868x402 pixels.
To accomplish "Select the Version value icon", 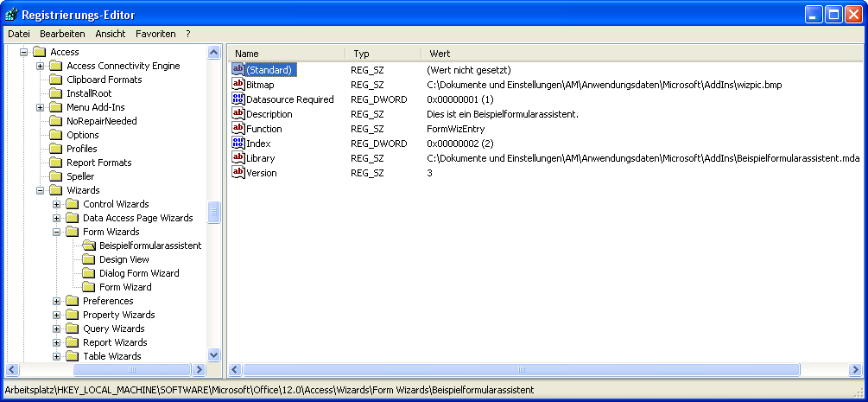I will pos(238,172).
